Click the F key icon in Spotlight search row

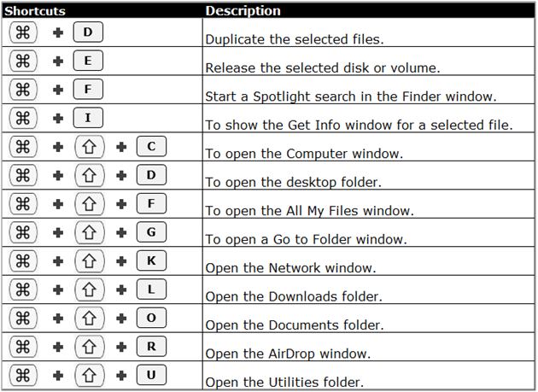pyautogui.click(x=88, y=90)
